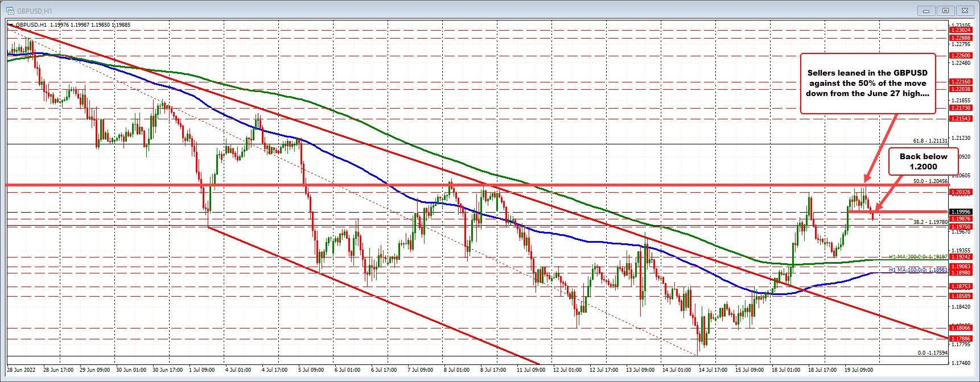Click the 30 Jun 01:00 time label
This screenshot has height=382, width=980.
130,370
